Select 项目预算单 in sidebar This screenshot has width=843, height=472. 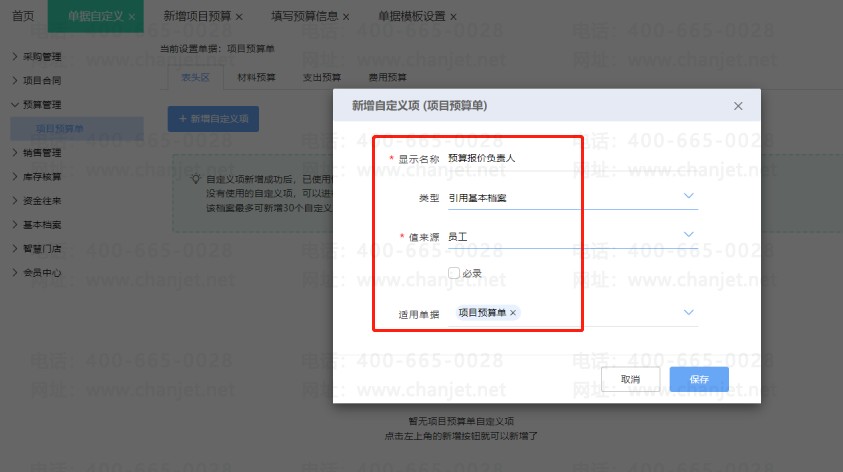click(x=77, y=128)
